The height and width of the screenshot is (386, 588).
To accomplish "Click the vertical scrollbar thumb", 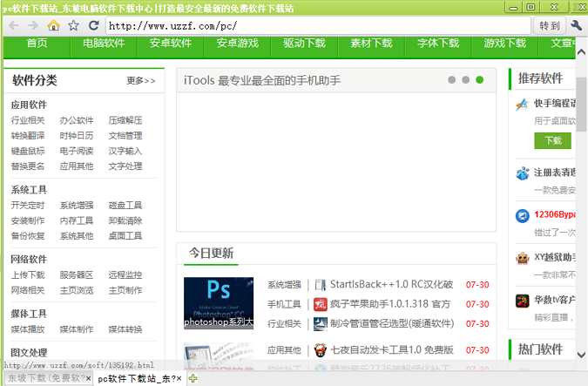I will pyautogui.click(x=581, y=105).
